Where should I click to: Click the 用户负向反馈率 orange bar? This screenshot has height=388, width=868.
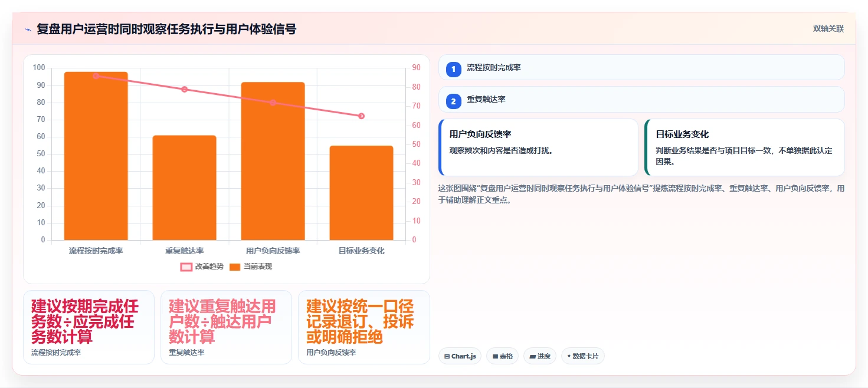[273, 161]
